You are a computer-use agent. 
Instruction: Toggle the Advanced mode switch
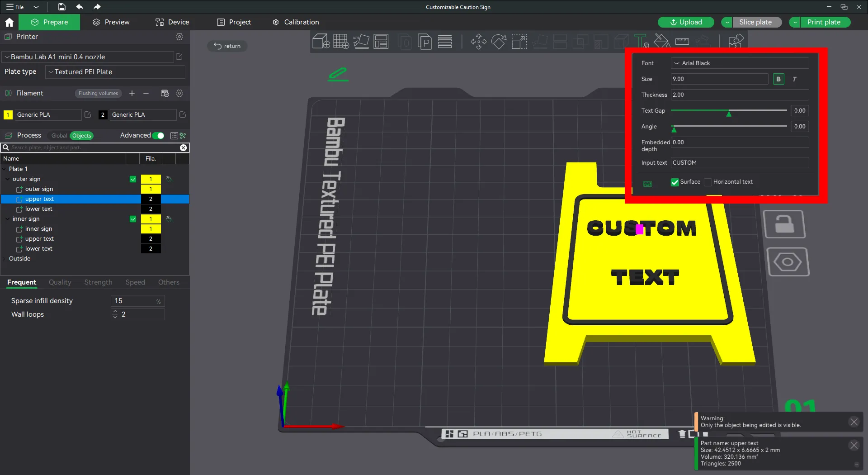[158, 136]
